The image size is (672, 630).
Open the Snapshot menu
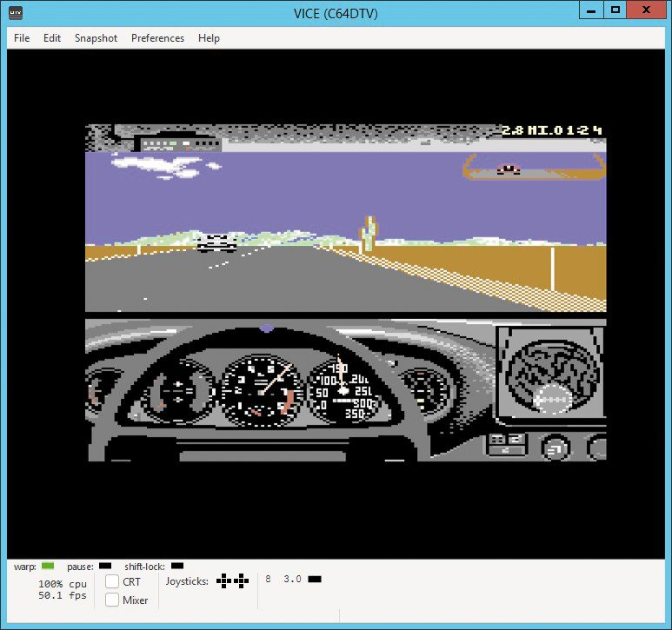pyautogui.click(x=96, y=38)
